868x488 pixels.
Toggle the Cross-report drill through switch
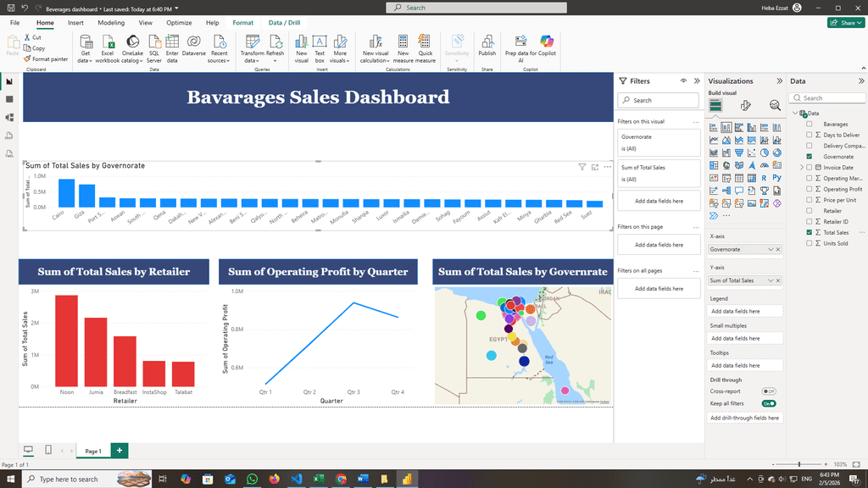point(769,391)
